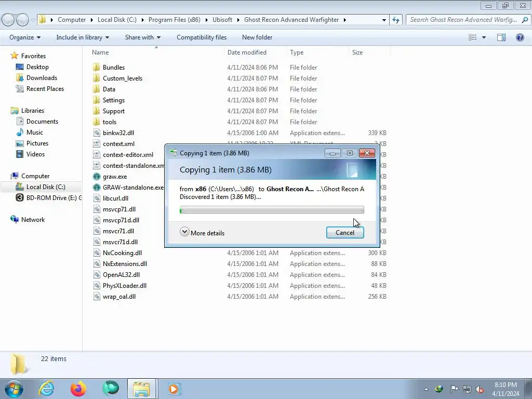Open Desktop in Favorites
The image size is (532, 399).
click(37, 67)
